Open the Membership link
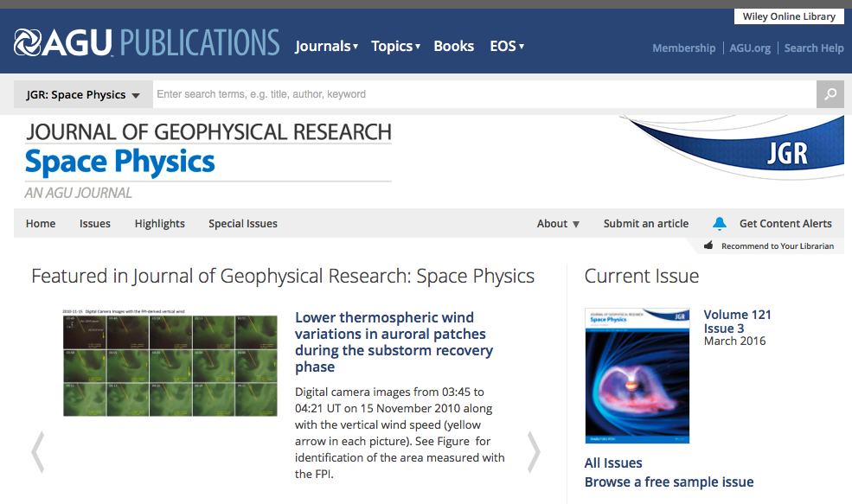The image size is (852, 504). click(x=683, y=48)
